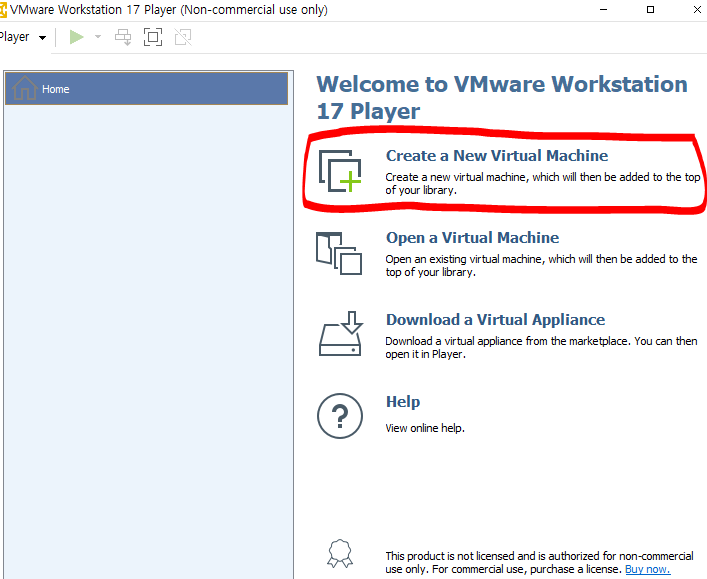Screen dimensions: 707x579
Task: Click Create a New Virtual Machine heading
Action: (x=497, y=156)
